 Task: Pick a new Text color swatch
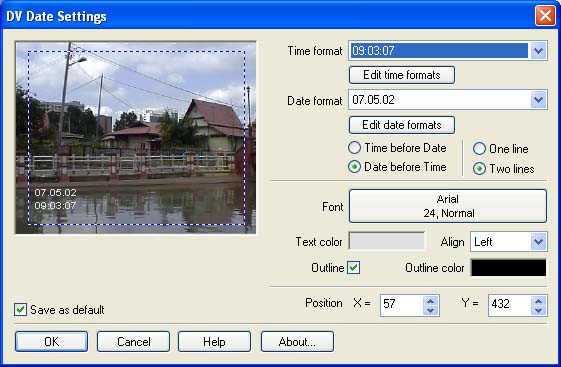coord(387,241)
